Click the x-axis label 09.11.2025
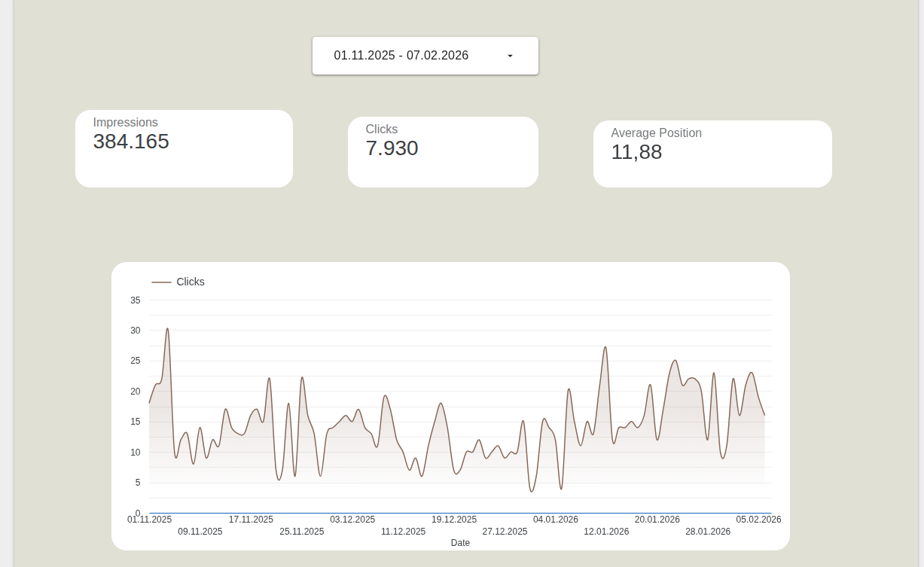The image size is (924, 567). pyautogui.click(x=200, y=532)
